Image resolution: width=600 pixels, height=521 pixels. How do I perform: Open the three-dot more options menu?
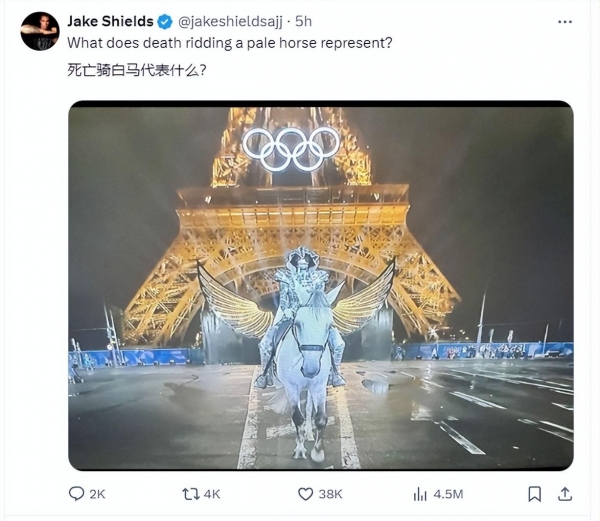point(565,22)
